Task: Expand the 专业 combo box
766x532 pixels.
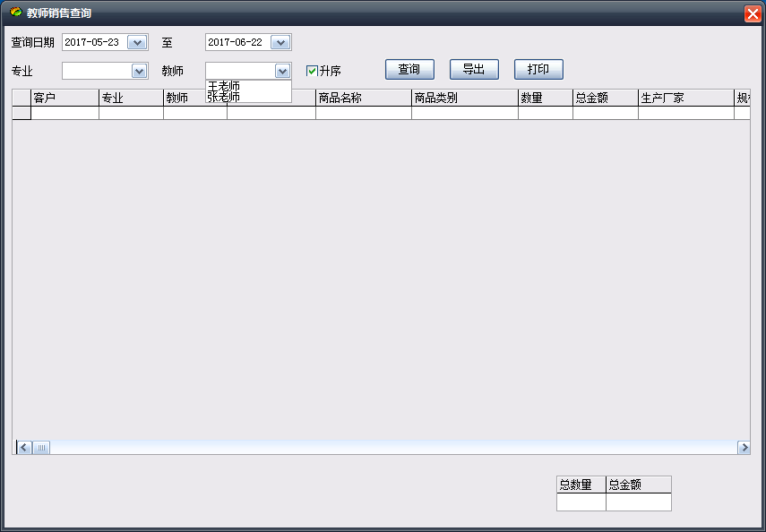Action: pyautogui.click(x=139, y=72)
